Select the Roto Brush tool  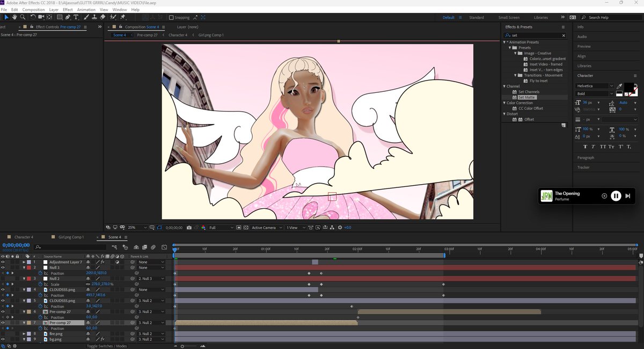click(x=113, y=17)
